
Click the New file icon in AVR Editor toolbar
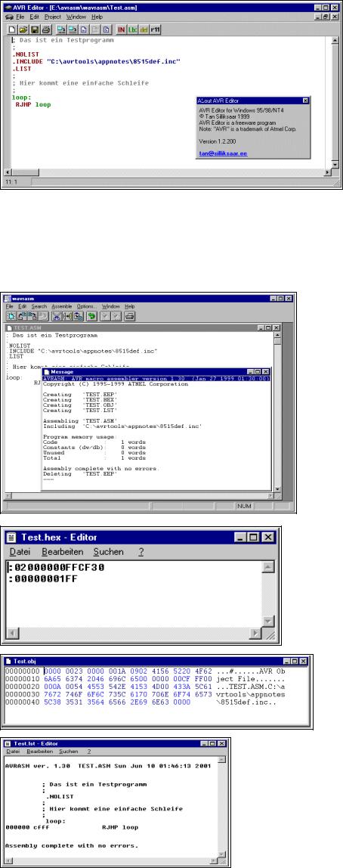pyautogui.click(x=12, y=29)
